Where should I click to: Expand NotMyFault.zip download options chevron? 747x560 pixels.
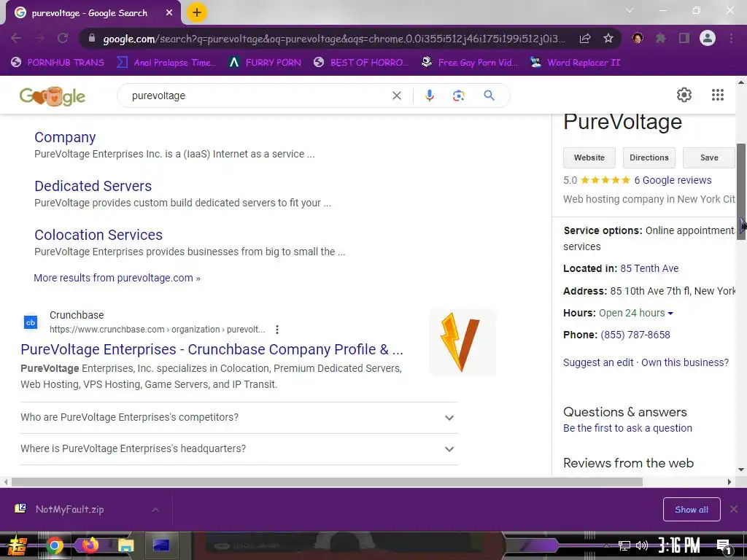point(155,510)
